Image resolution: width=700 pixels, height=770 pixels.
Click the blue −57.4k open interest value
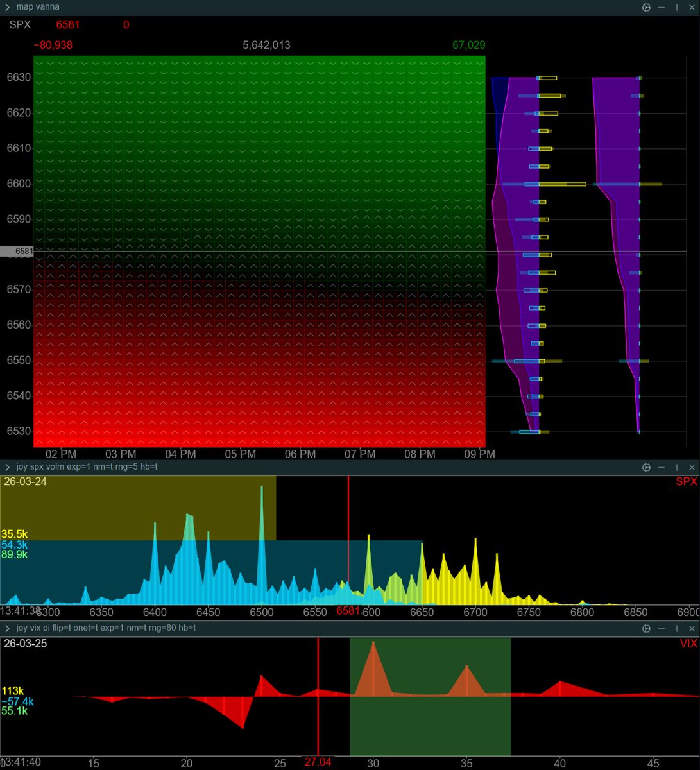click(x=17, y=701)
